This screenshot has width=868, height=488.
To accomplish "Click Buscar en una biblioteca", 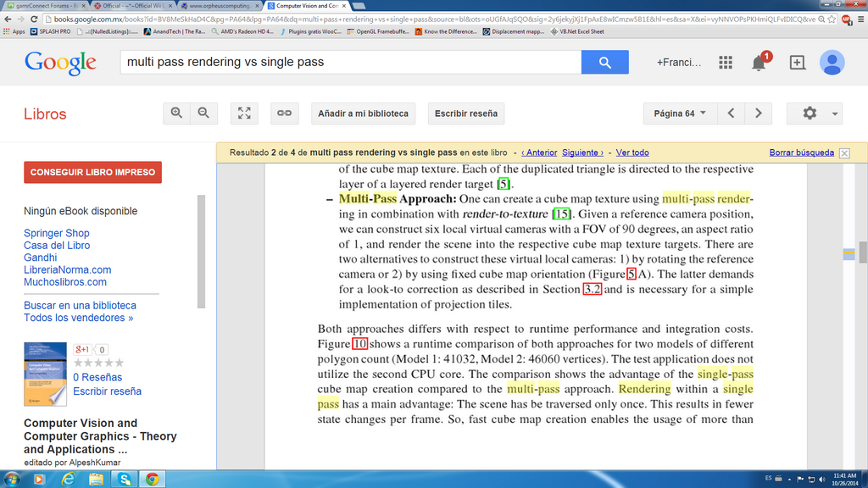I will pos(80,305).
